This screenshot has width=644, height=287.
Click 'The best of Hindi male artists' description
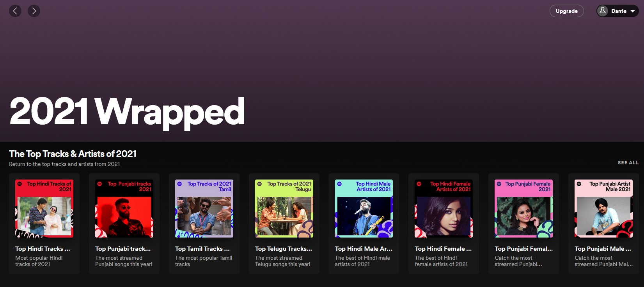coord(362,261)
